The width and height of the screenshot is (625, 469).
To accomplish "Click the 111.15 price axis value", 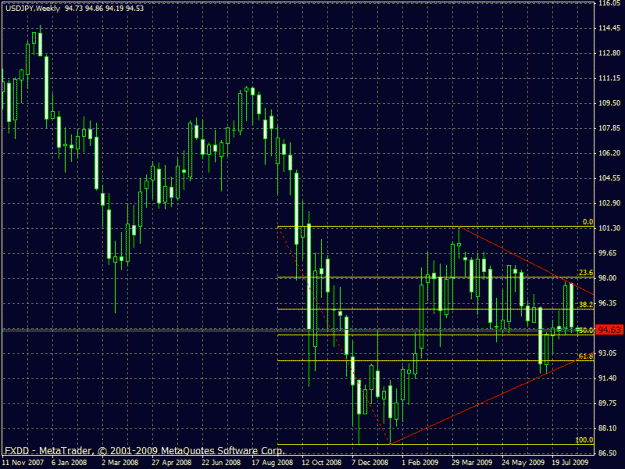I will click(x=609, y=78).
